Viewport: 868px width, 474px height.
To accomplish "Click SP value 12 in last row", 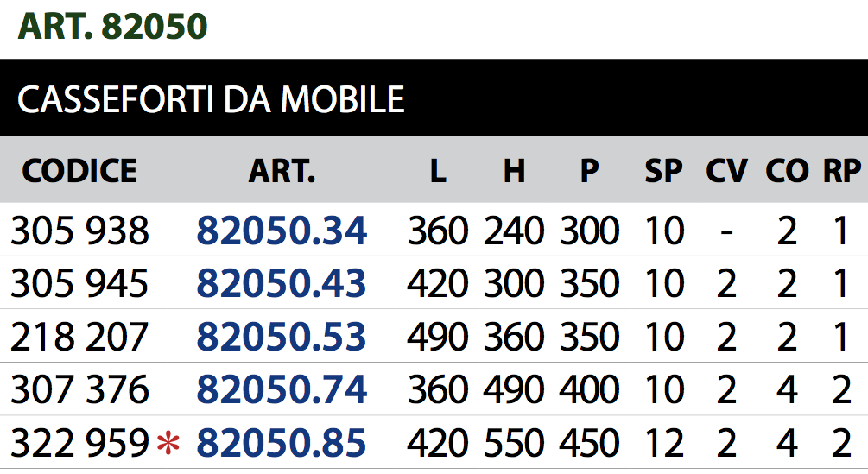I will (x=663, y=444).
